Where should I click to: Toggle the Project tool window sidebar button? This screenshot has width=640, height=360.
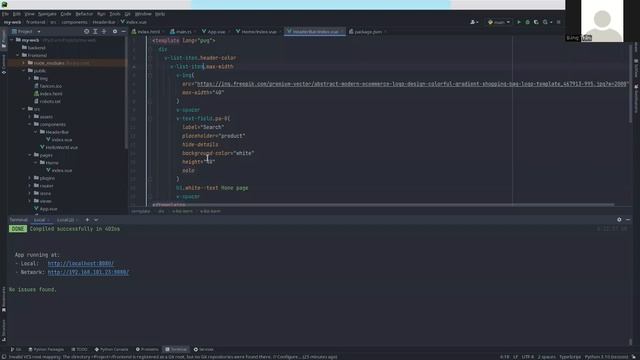(4, 40)
